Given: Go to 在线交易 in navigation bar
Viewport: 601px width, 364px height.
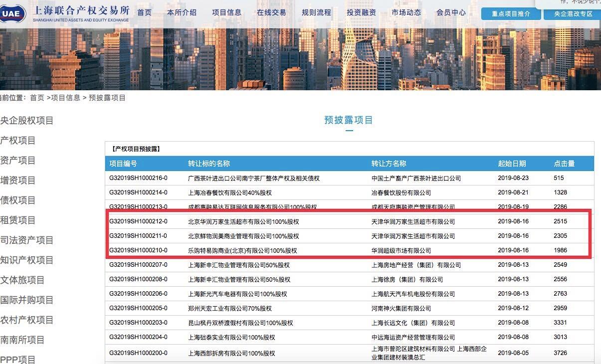Looking at the screenshot, I should tap(271, 12).
